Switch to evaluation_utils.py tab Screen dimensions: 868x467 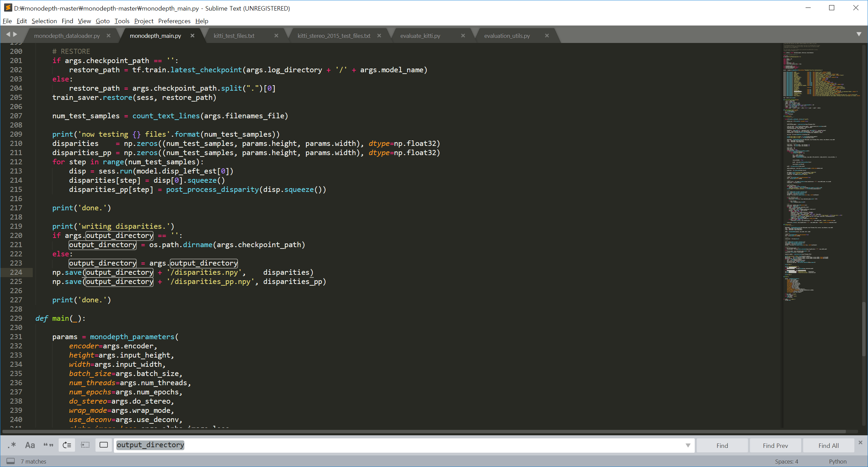tap(507, 36)
